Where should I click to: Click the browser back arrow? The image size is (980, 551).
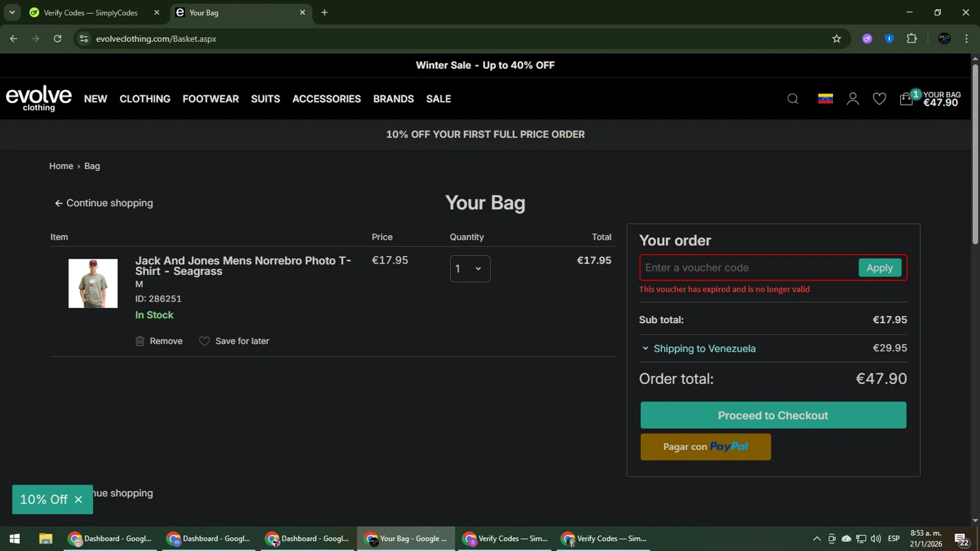pos(14,39)
